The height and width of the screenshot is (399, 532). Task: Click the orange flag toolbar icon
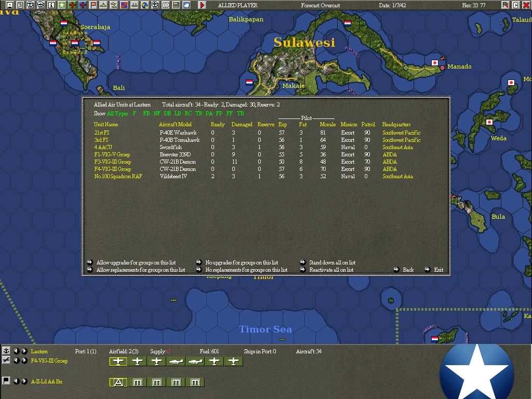click(x=92, y=5)
